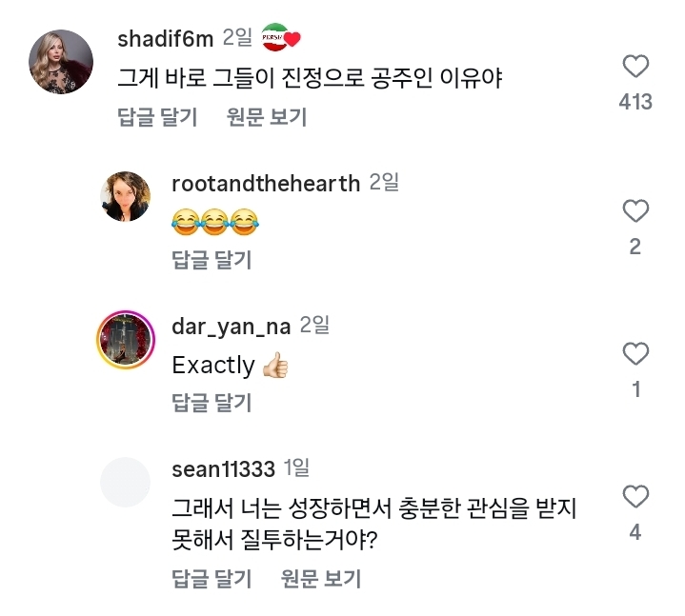
Task: Tap the 413 like count
Action: click(635, 102)
